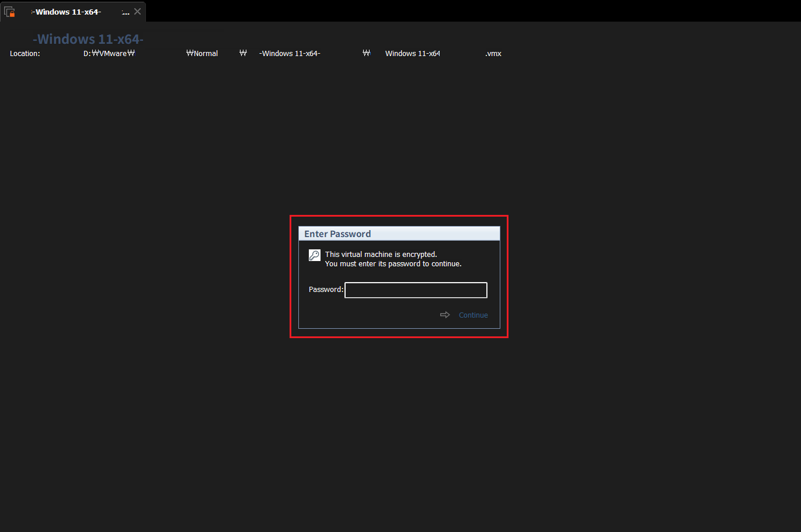This screenshot has width=801, height=532.
Task: Click the 'Enter Password' dialog title
Action: click(337, 234)
